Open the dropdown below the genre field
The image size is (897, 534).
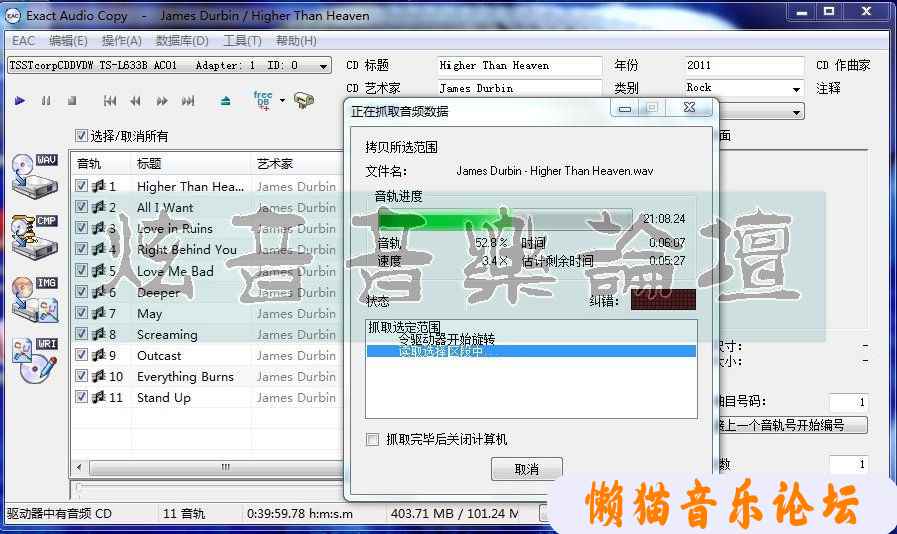coord(796,112)
